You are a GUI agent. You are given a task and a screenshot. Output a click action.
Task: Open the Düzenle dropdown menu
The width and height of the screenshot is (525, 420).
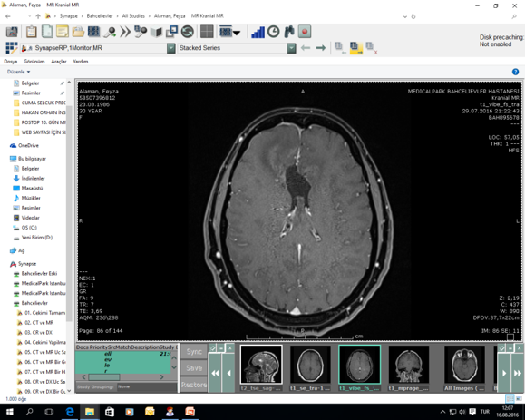click(19, 72)
